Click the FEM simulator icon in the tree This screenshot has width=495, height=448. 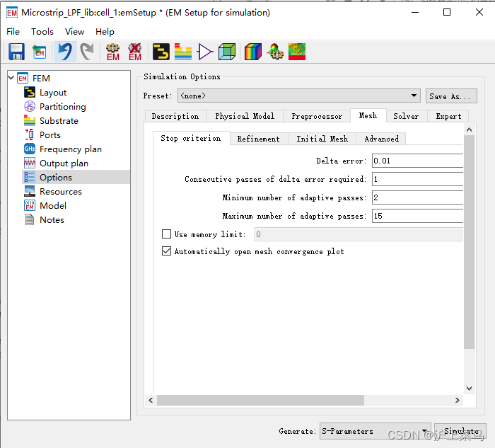coord(23,78)
